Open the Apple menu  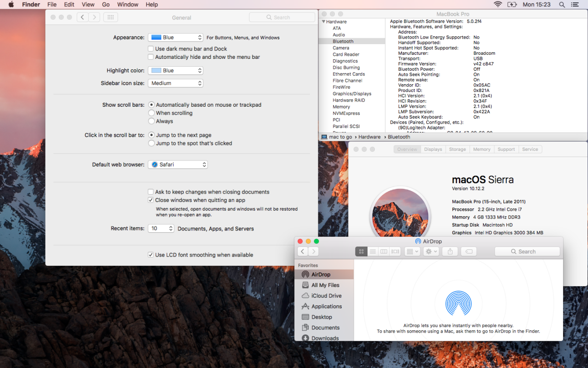(11, 5)
